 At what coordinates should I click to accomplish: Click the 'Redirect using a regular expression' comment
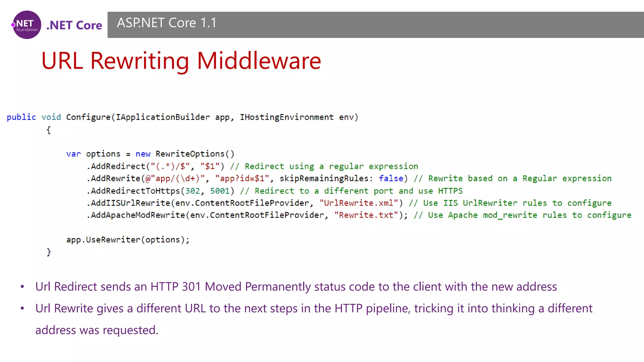(331, 166)
